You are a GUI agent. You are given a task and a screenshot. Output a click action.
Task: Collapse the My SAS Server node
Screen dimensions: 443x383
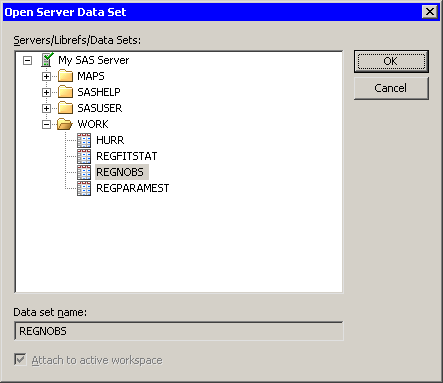pos(27,60)
